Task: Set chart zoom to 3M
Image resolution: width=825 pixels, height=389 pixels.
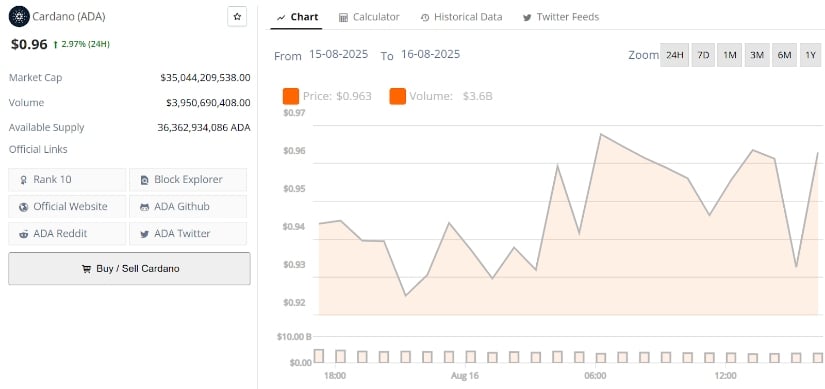Action: (757, 55)
